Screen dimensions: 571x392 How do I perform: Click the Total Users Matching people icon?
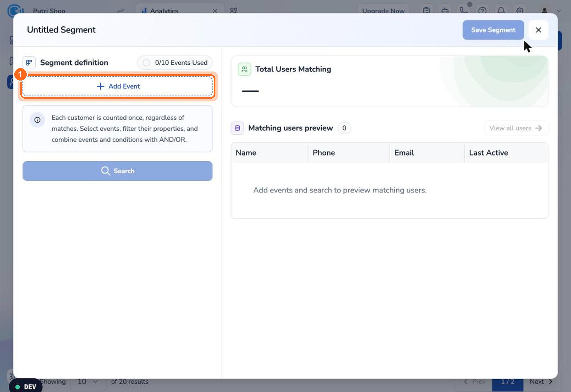pyautogui.click(x=244, y=69)
